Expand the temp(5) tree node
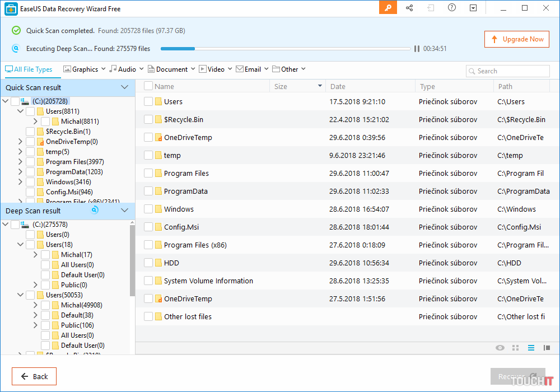 [x=21, y=152]
